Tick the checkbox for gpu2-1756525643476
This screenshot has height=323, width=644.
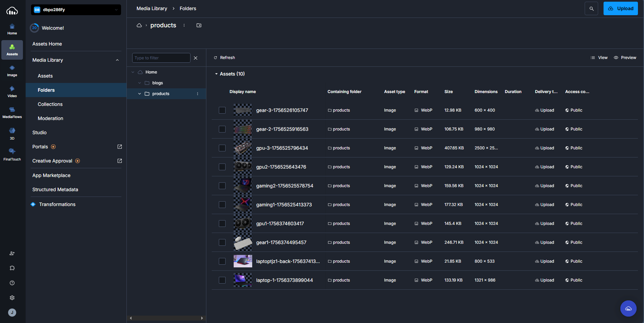coord(222,167)
